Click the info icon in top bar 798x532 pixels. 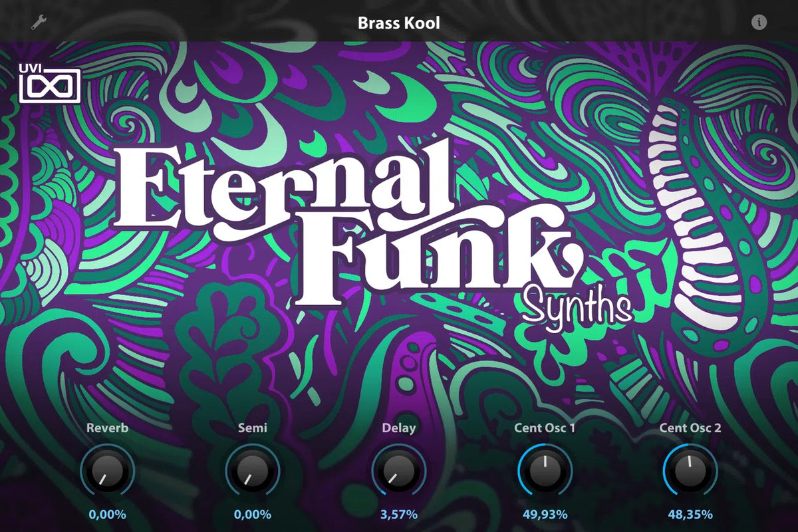759,22
